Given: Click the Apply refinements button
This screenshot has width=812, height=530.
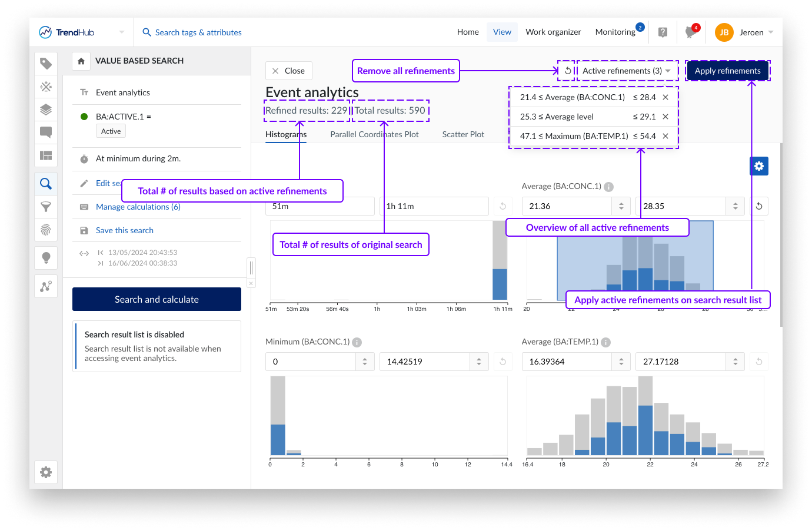Looking at the screenshot, I should click(x=727, y=71).
